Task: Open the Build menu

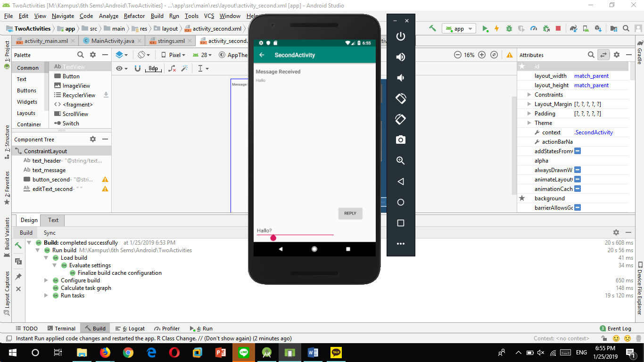Action: click(157, 16)
